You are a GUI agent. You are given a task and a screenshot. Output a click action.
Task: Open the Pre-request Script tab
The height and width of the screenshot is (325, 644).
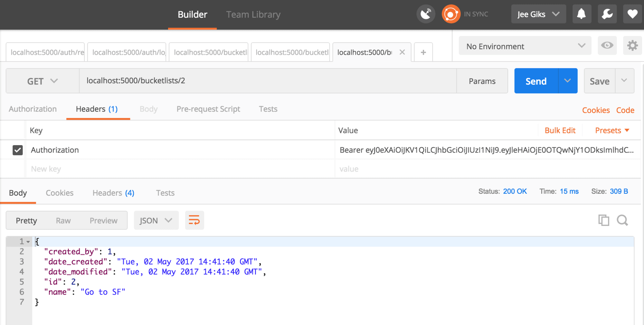[208, 109]
